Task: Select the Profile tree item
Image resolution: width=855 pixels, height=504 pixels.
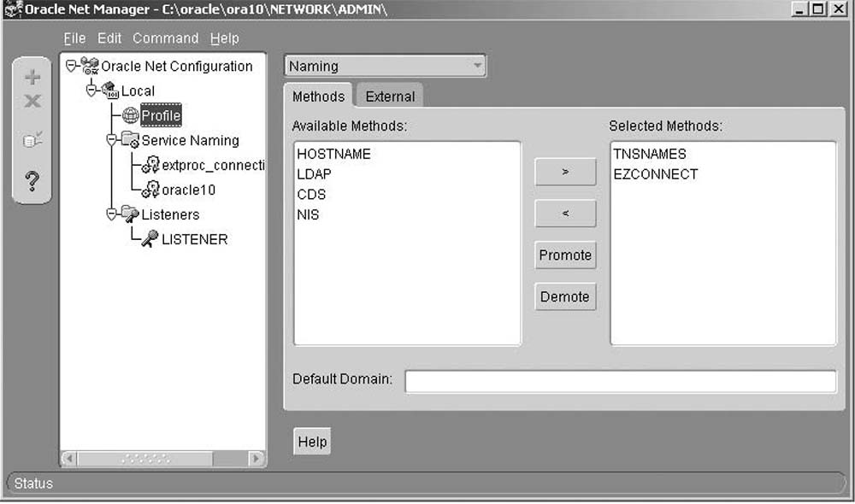Action: tap(161, 115)
